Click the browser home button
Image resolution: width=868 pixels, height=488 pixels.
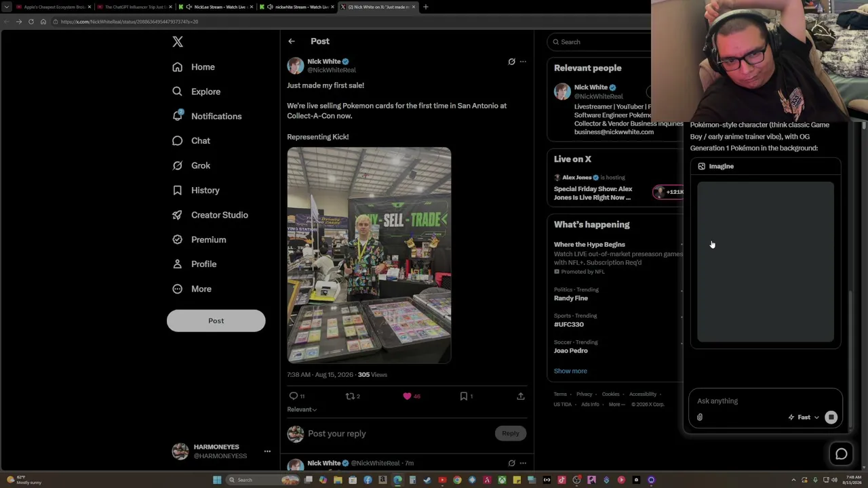coord(43,22)
